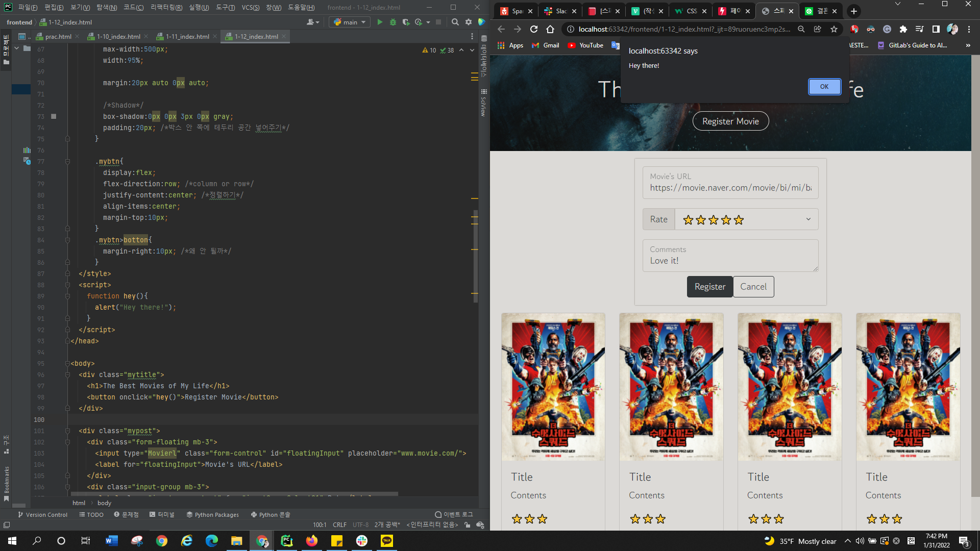Click the stop square in PyCharm toolbar
This screenshot has height=551, width=980.
[438, 22]
